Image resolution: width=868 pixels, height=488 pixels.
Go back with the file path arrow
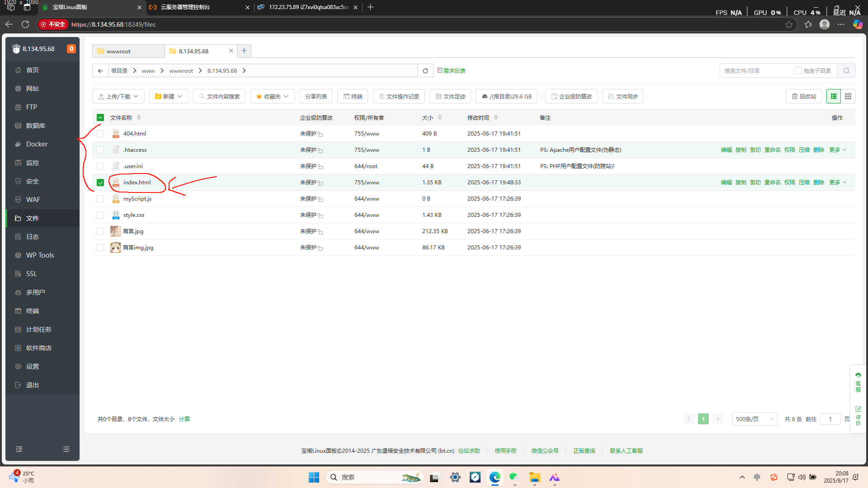pyautogui.click(x=100, y=70)
